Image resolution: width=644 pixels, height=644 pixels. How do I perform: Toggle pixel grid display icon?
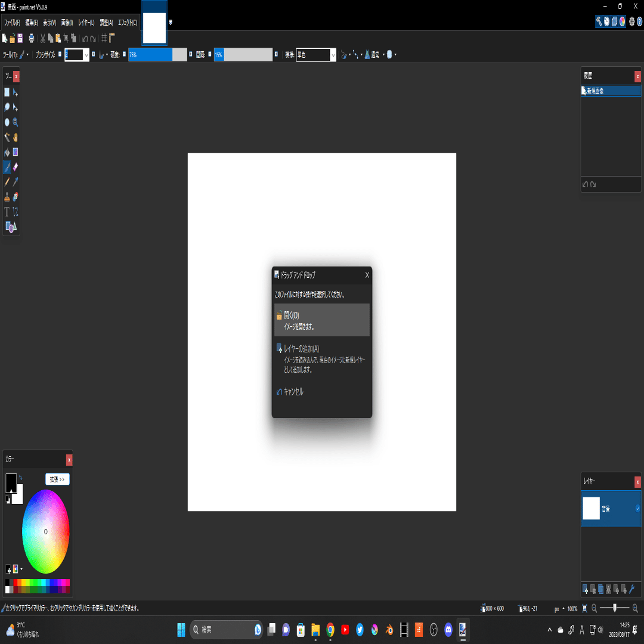[104, 39]
